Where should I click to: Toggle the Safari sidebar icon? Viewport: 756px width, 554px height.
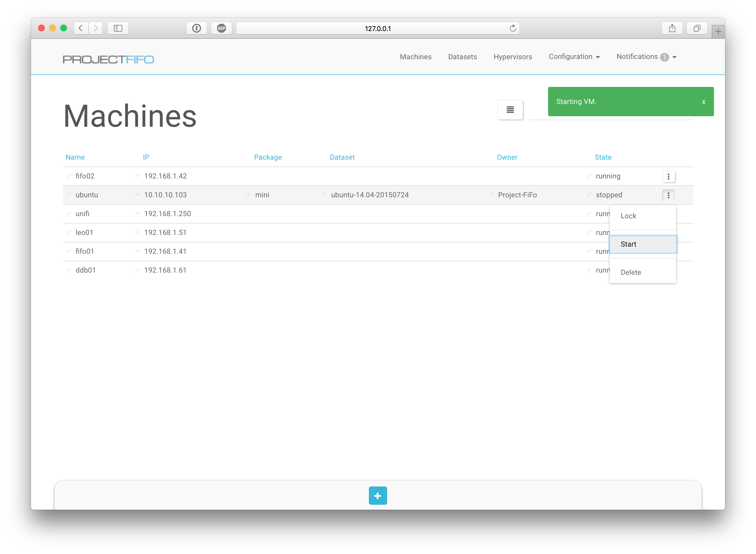tap(118, 29)
